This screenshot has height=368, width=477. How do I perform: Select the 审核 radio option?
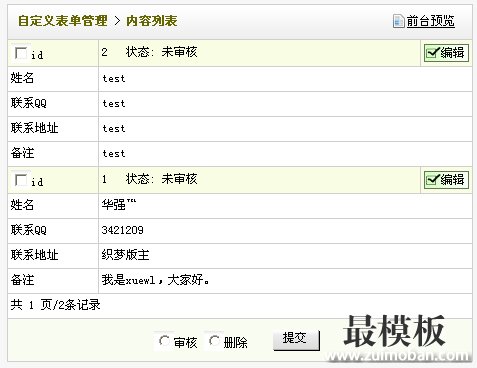(x=164, y=341)
